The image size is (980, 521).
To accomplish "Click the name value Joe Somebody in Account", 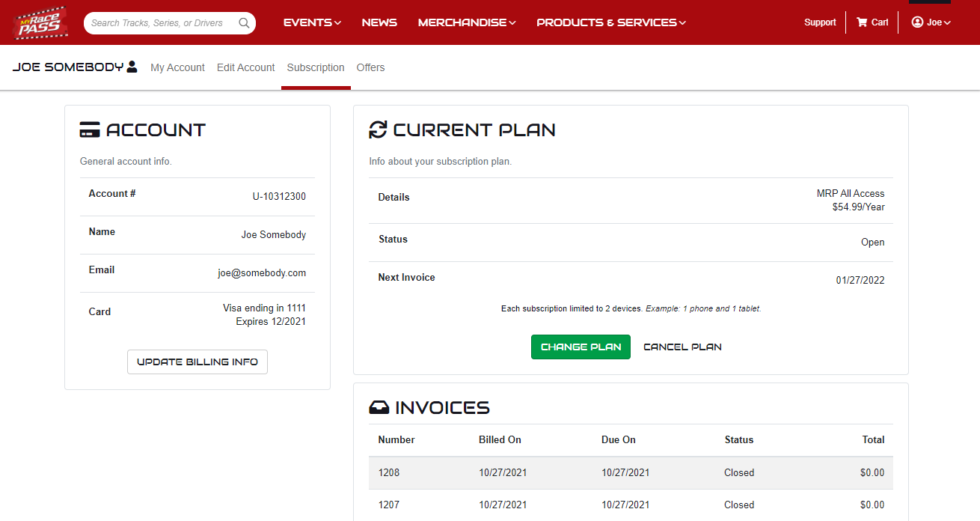I will click(274, 235).
